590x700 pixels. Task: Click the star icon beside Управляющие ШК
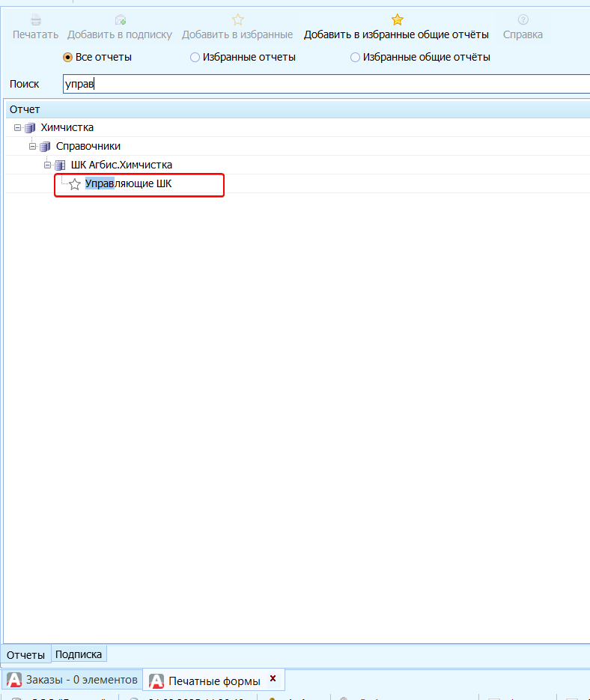[x=75, y=184]
